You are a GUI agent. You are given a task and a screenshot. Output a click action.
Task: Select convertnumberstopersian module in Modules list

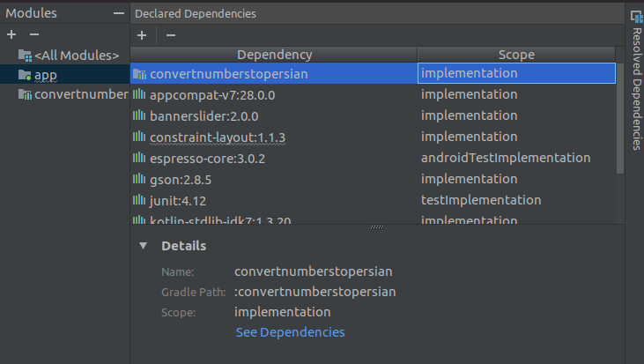coord(65,94)
